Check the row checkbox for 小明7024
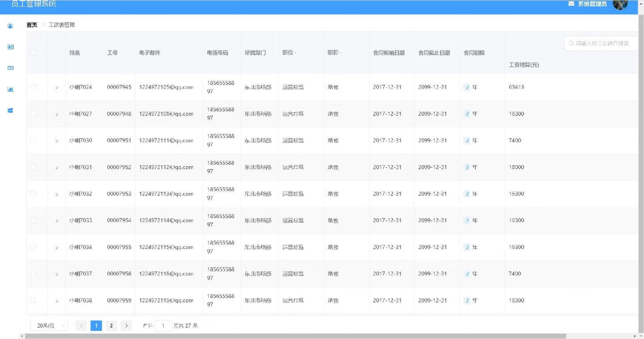The image size is (644, 339). click(x=33, y=87)
